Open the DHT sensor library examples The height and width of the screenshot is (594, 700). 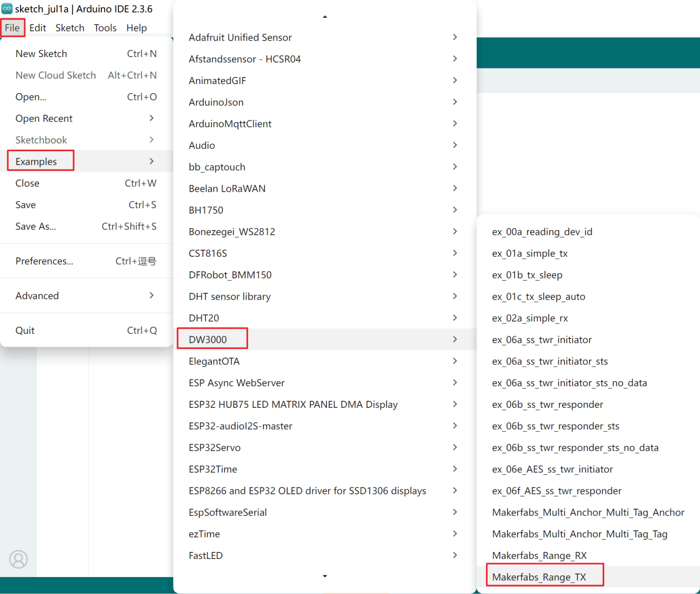tap(325, 296)
